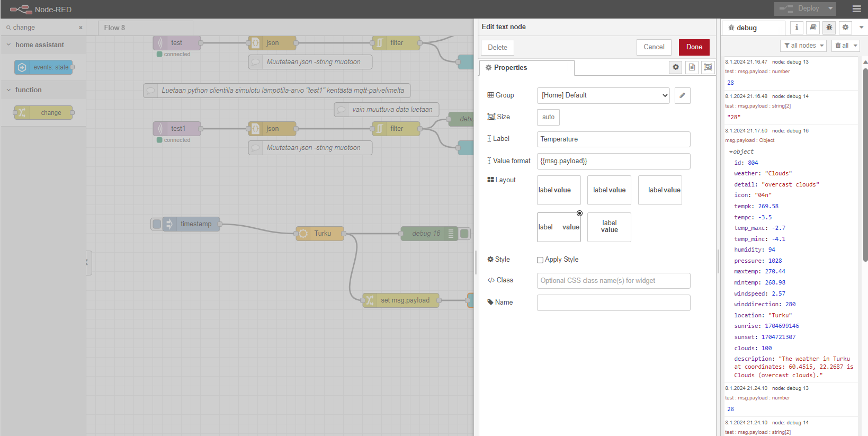
Task: Select the Turku weather node
Action: pyautogui.click(x=320, y=234)
